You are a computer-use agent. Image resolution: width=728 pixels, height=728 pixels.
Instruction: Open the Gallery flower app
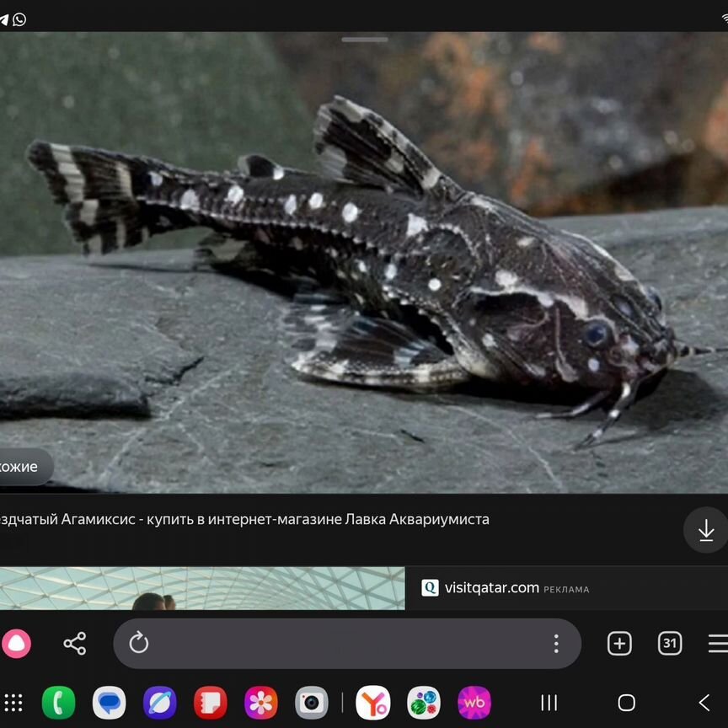[260, 703]
